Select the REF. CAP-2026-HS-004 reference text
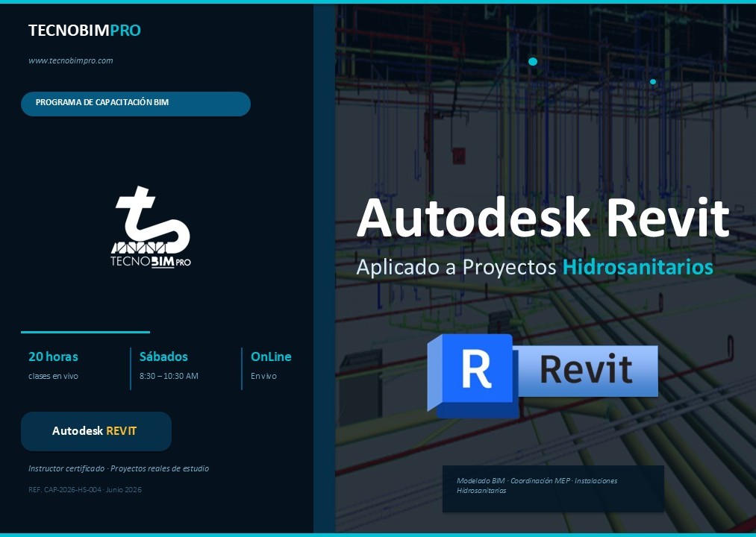The image size is (756, 537). [x=85, y=490]
